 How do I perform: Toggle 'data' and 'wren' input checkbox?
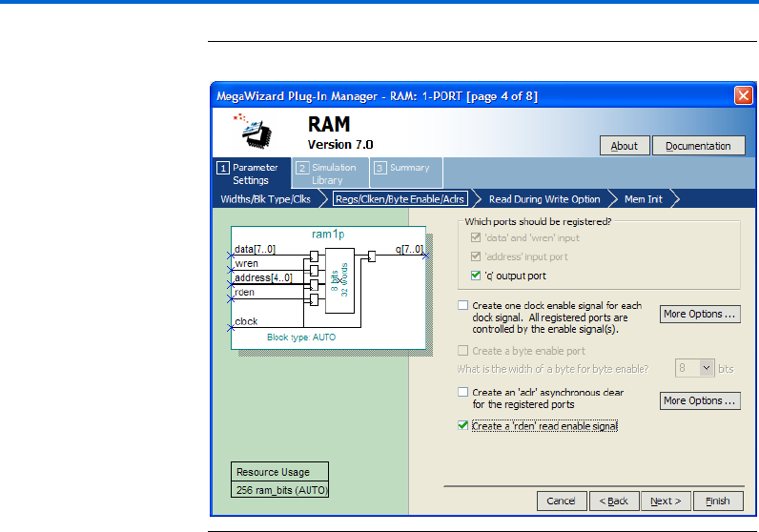476,237
